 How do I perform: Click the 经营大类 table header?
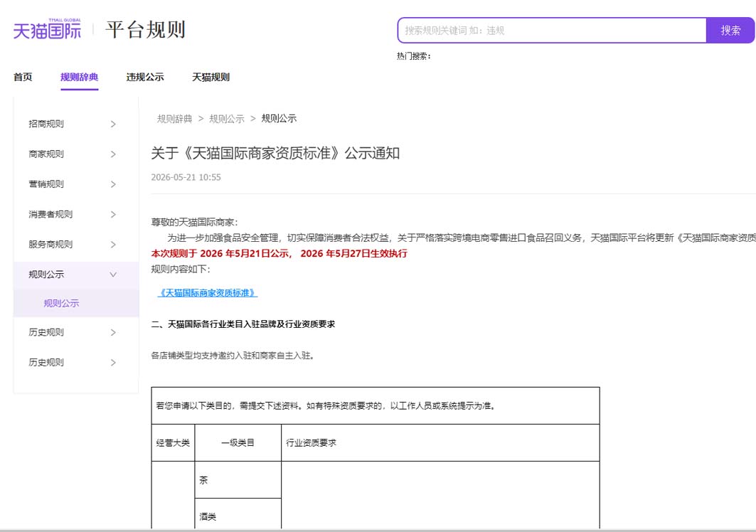(x=173, y=443)
